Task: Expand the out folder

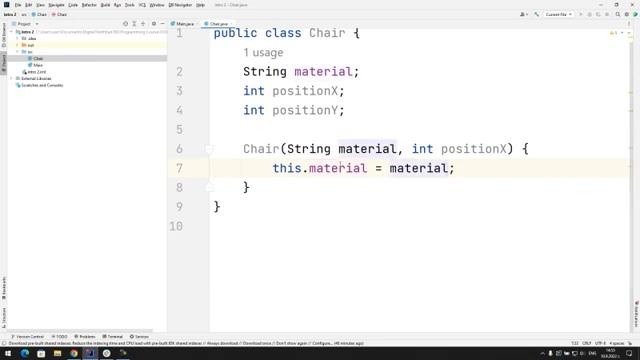Action: point(17,45)
